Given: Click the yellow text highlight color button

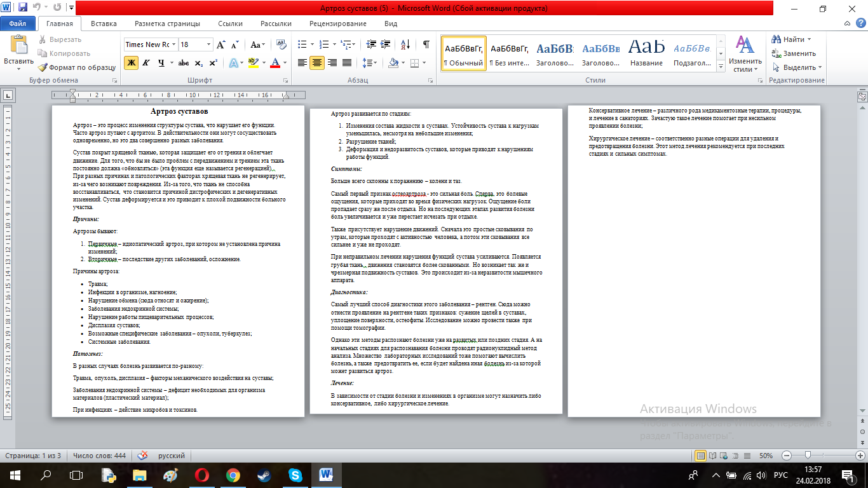Looking at the screenshot, I should coord(253,63).
